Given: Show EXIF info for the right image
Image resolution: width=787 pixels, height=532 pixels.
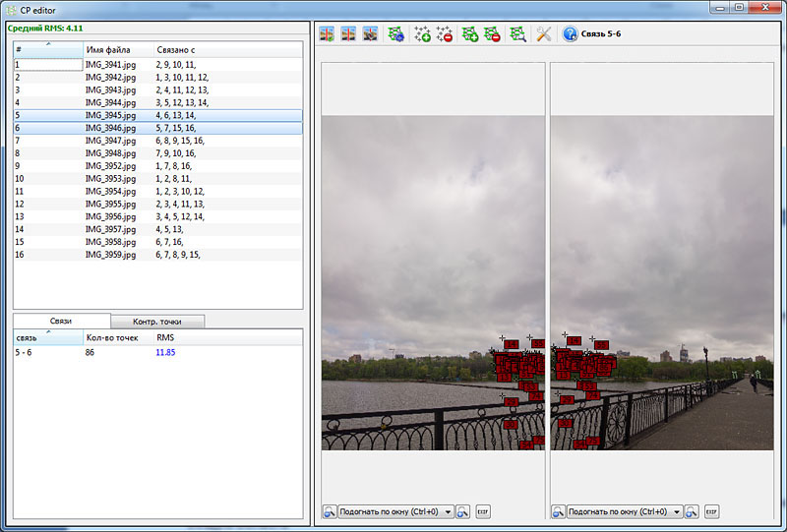Looking at the screenshot, I should click(711, 512).
